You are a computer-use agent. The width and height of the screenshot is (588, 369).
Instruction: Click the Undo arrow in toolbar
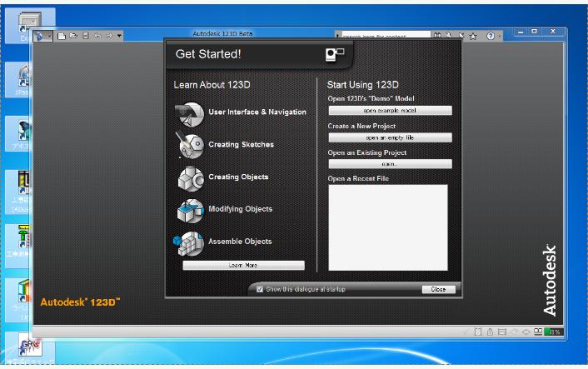point(97,36)
